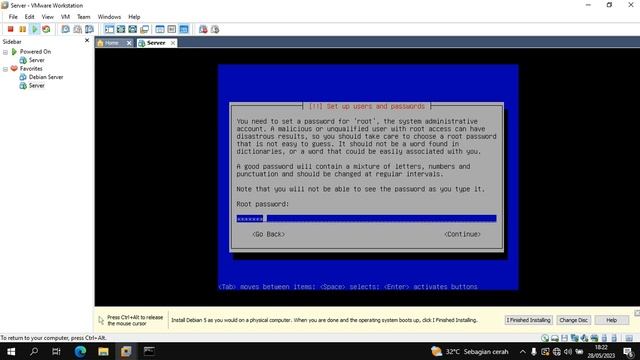Open the VM menu
Screen dimensions: 640x360
(x=65, y=17)
